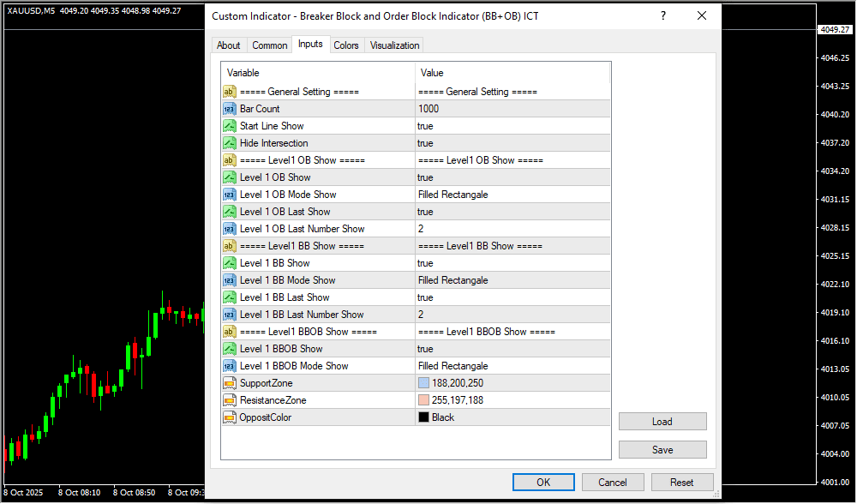The width and height of the screenshot is (857, 504).
Task: Toggle Level 1 OB Show value
Action: (x=512, y=177)
